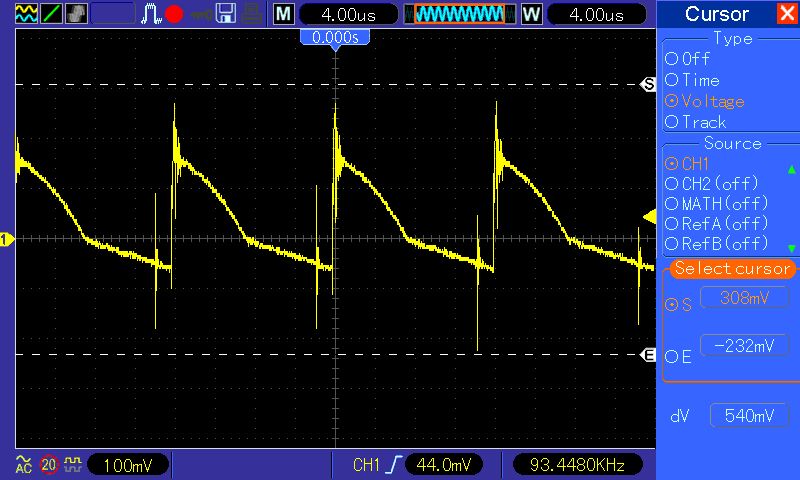800x480 pixels.
Task: Select the green line vector icon
Action: click(52, 14)
